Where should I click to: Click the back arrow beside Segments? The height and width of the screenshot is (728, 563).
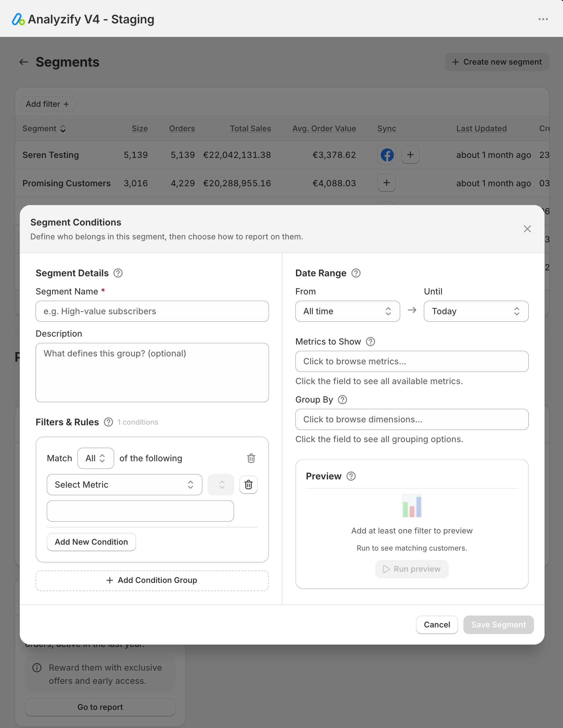(23, 62)
